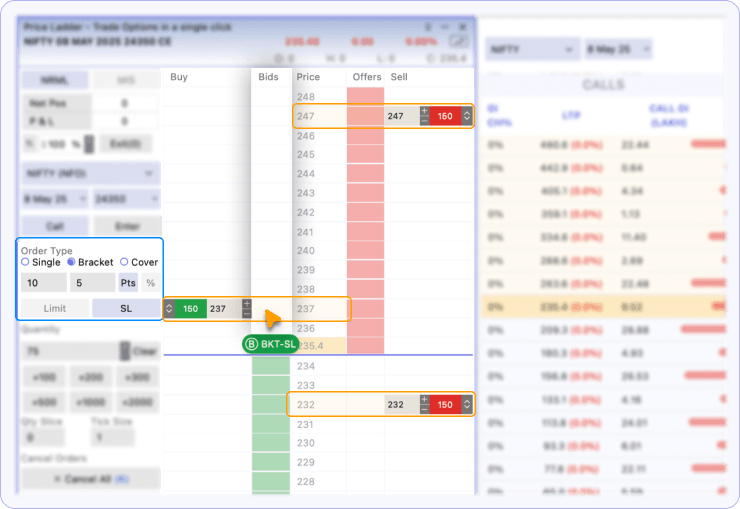The image size is (740, 509).
Task: Click the Price column header
Action: (308, 77)
